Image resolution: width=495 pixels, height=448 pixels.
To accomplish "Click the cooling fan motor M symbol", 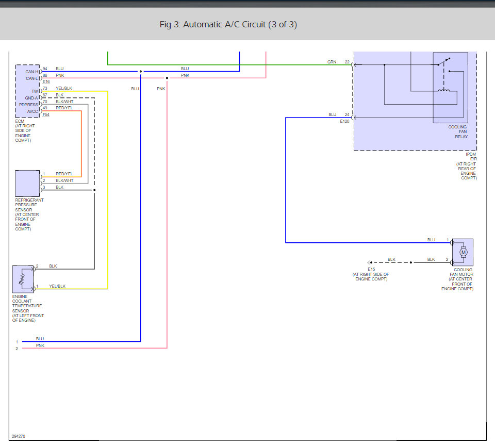I will [463, 252].
